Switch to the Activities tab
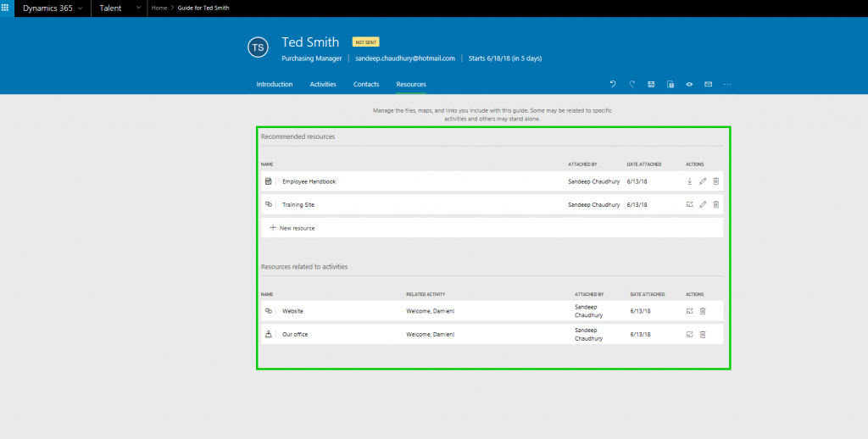 [323, 84]
